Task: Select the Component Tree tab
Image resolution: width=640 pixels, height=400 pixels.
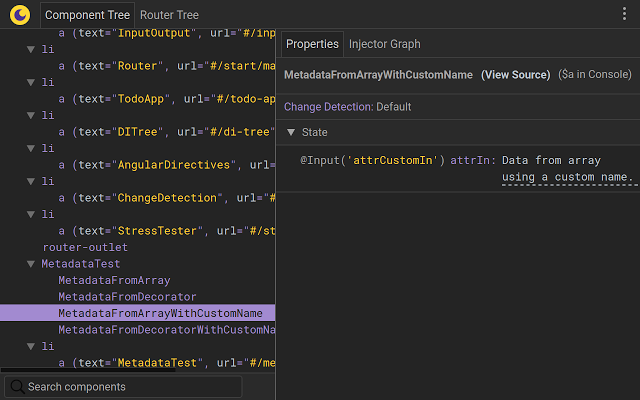Action: click(x=88, y=15)
